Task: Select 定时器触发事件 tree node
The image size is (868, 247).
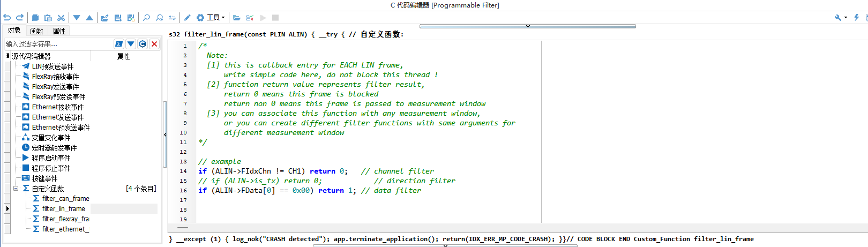Action: 54,148
